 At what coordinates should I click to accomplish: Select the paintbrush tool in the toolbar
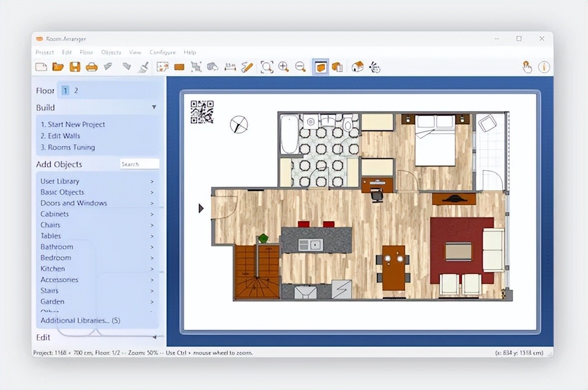click(x=143, y=67)
